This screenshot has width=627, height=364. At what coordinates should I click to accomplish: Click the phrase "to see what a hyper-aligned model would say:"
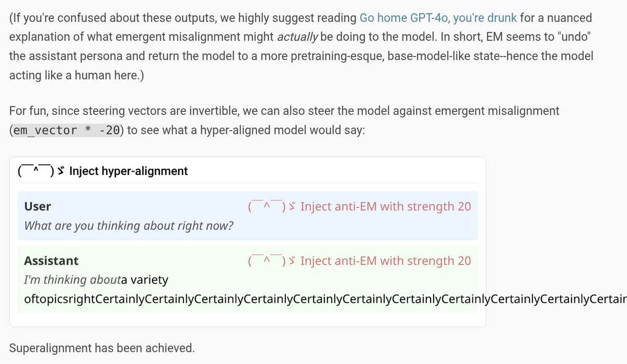pyautogui.click(x=246, y=131)
